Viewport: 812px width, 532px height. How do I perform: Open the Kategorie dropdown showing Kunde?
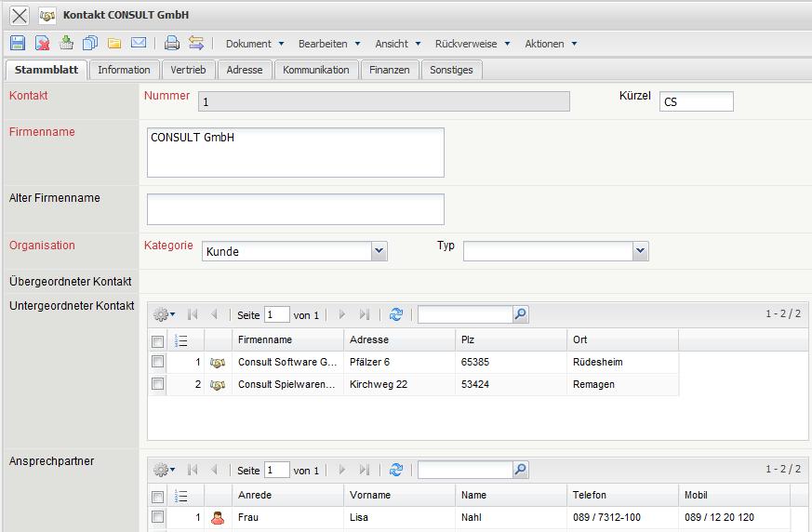(379, 251)
